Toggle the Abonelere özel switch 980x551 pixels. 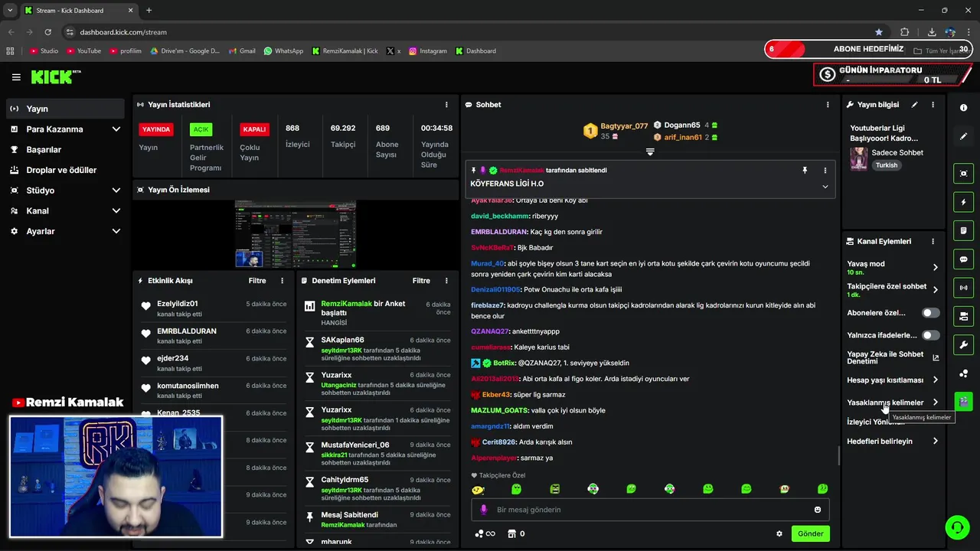[x=930, y=313]
